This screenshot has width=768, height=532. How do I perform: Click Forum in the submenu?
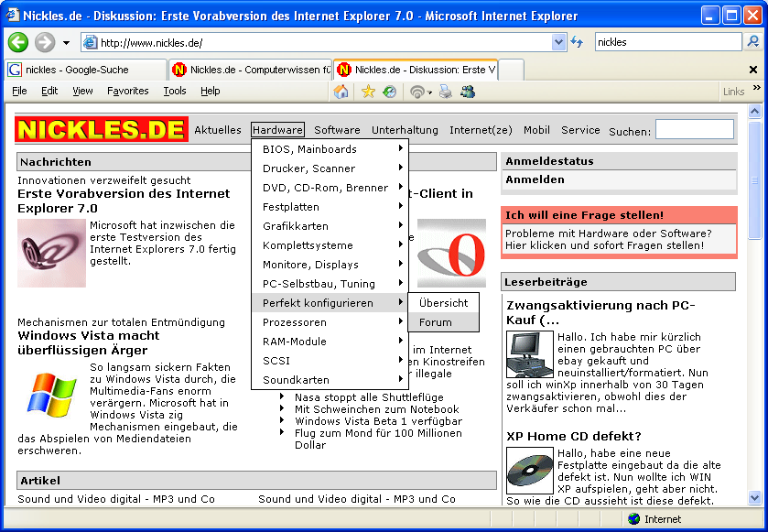443,321
